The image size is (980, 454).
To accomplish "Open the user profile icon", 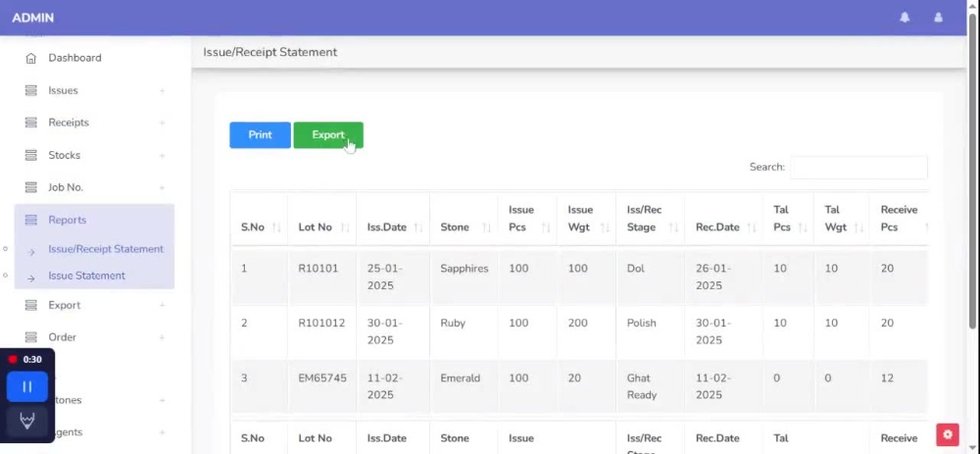I will coord(938,18).
